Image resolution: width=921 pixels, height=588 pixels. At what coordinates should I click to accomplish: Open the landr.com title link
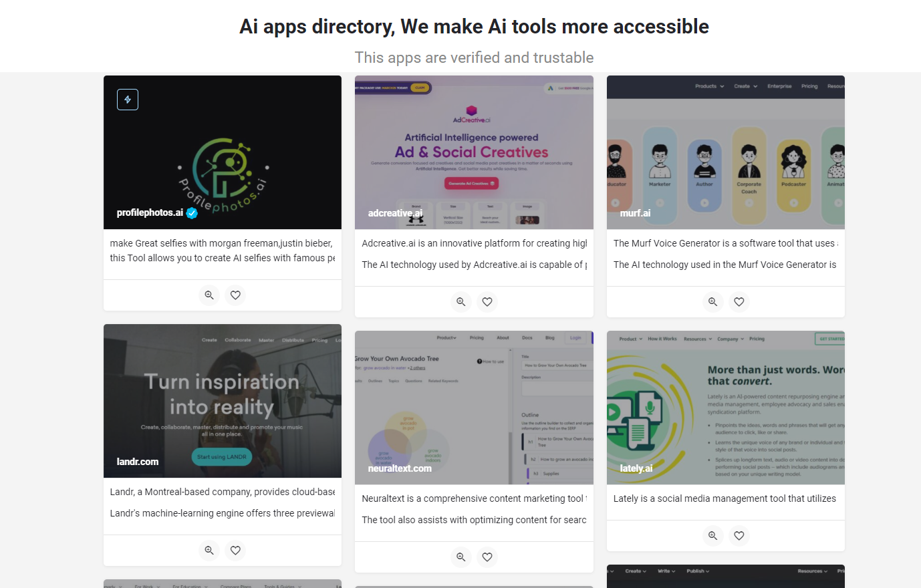(x=138, y=462)
